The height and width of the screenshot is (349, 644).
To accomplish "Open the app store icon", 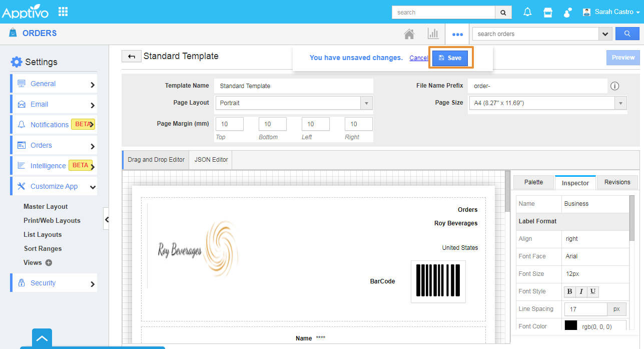I will click(548, 12).
